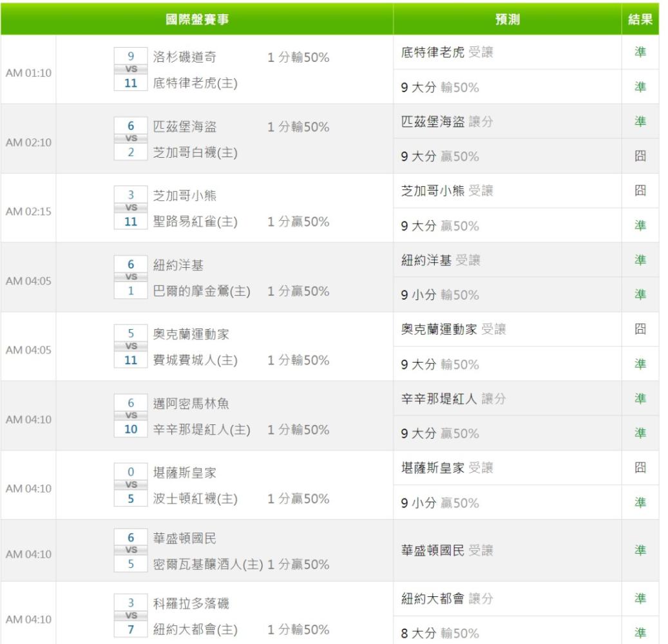
Task: Click prediction 底特律老虎 受讓
Action: pyautogui.click(x=447, y=52)
